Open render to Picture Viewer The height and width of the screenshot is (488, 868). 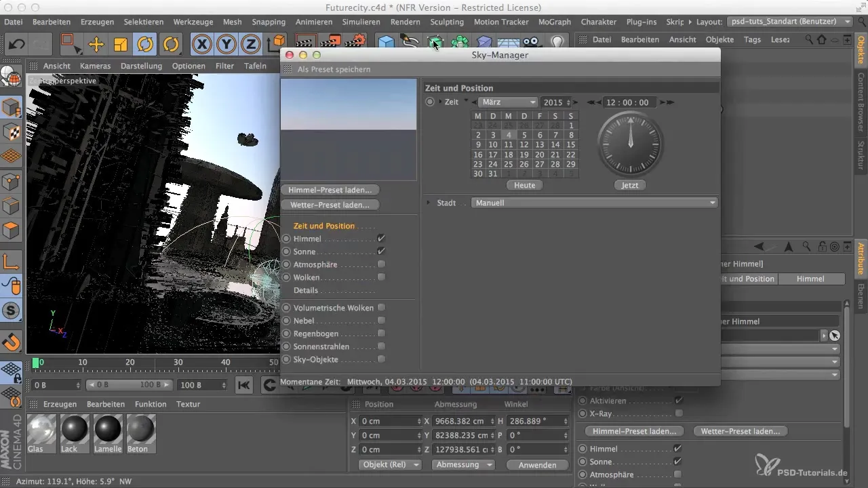point(330,41)
